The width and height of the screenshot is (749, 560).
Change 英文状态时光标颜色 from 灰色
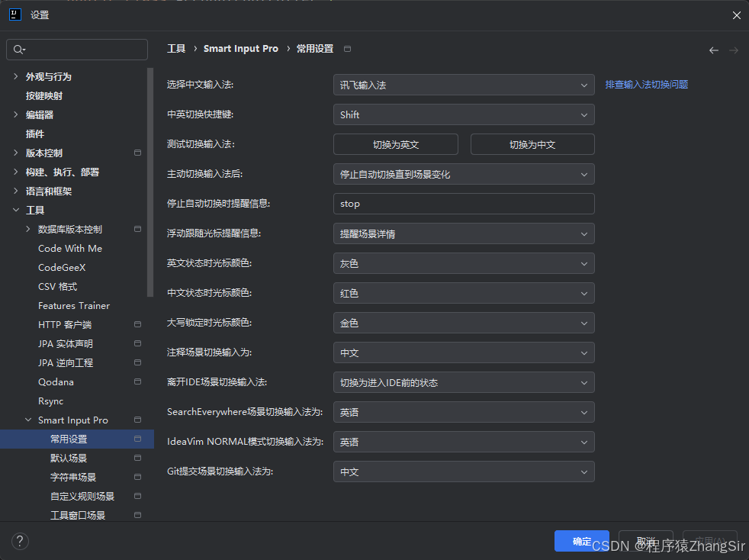tap(464, 264)
